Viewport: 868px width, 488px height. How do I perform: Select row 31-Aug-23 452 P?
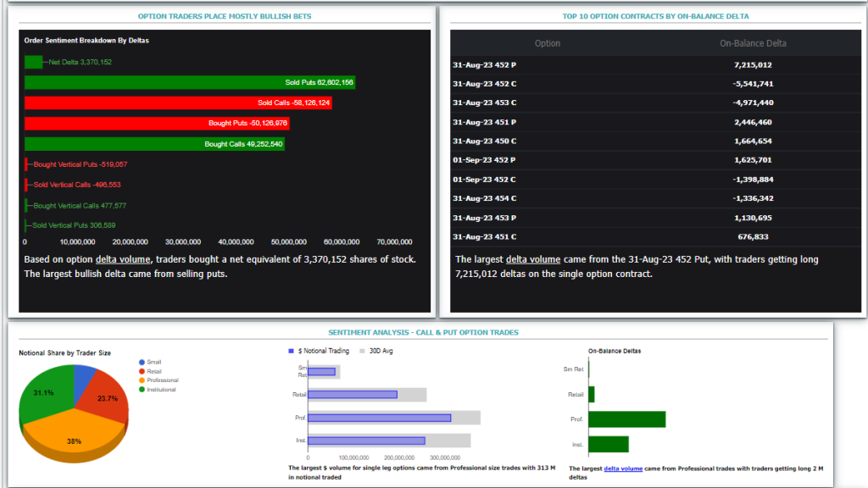pyautogui.click(x=655, y=64)
